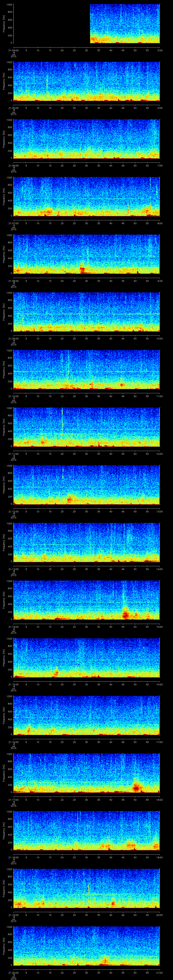
Task: Click the 21:08:00 spectrogram plot
Action: [87, 254]
